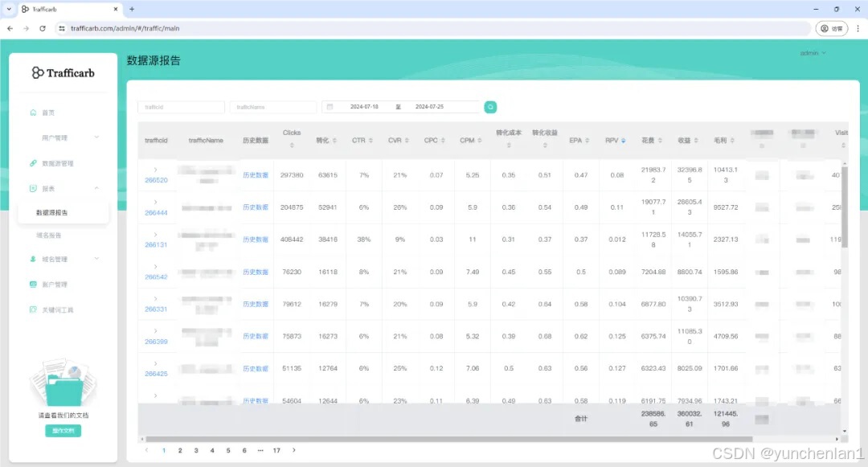Image resolution: width=868 pixels, height=467 pixels.
Task: Click the site info icon in address bar
Action: 61,28
